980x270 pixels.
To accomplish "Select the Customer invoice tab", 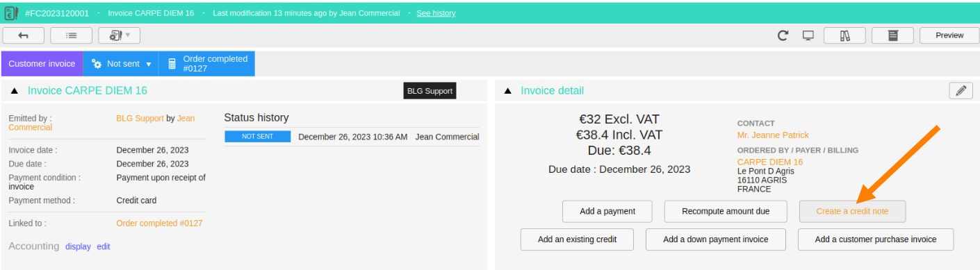I will (42, 64).
